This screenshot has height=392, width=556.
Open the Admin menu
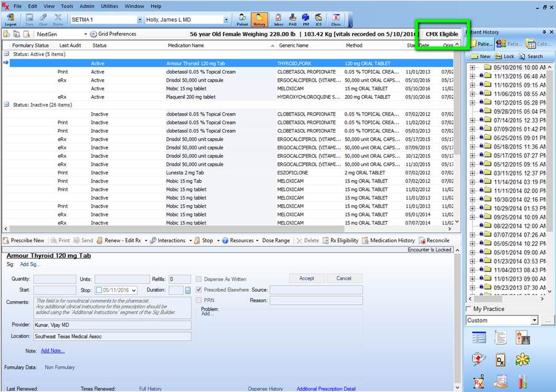pos(87,6)
